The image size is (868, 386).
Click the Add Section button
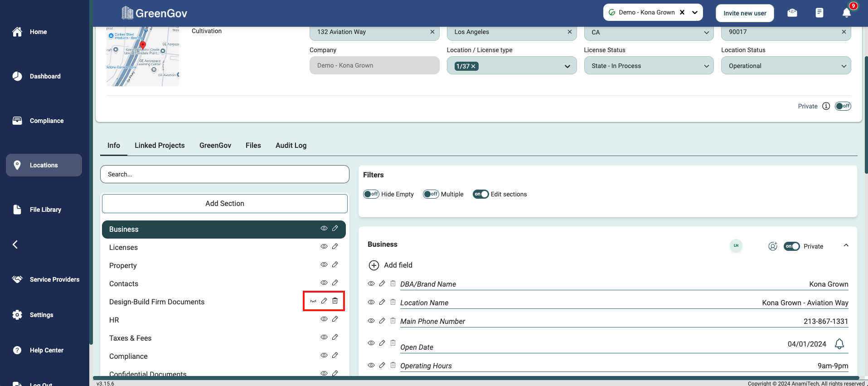coord(225,204)
